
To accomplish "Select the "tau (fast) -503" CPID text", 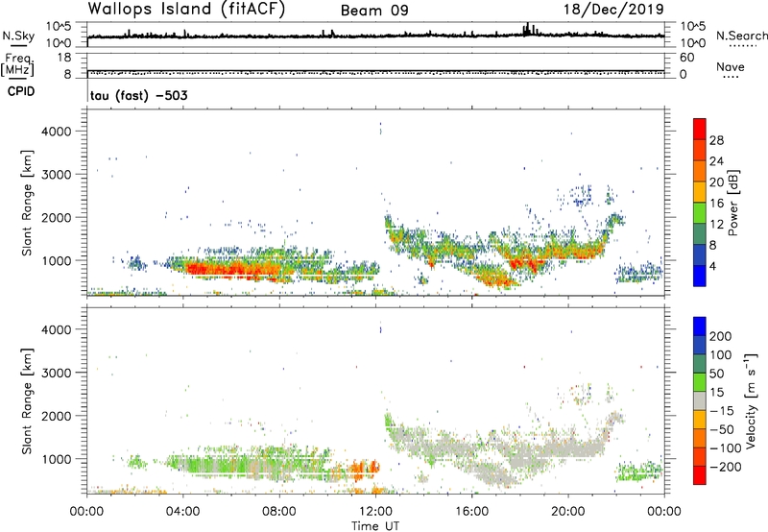I will click(x=138, y=95).
